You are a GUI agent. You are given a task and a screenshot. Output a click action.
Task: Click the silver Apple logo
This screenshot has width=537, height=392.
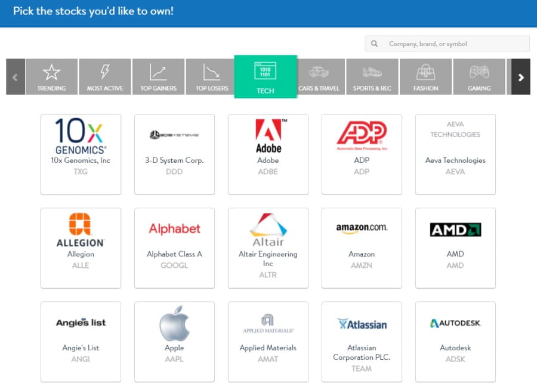pos(174,323)
